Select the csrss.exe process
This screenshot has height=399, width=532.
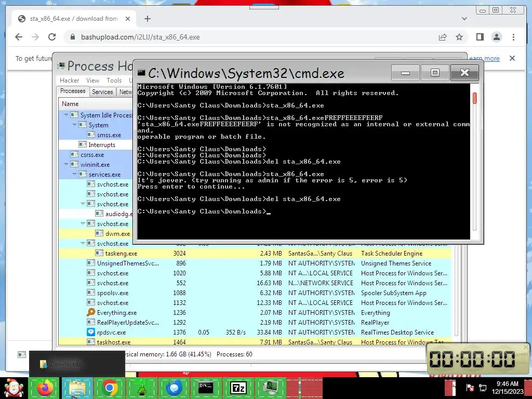coord(96,154)
